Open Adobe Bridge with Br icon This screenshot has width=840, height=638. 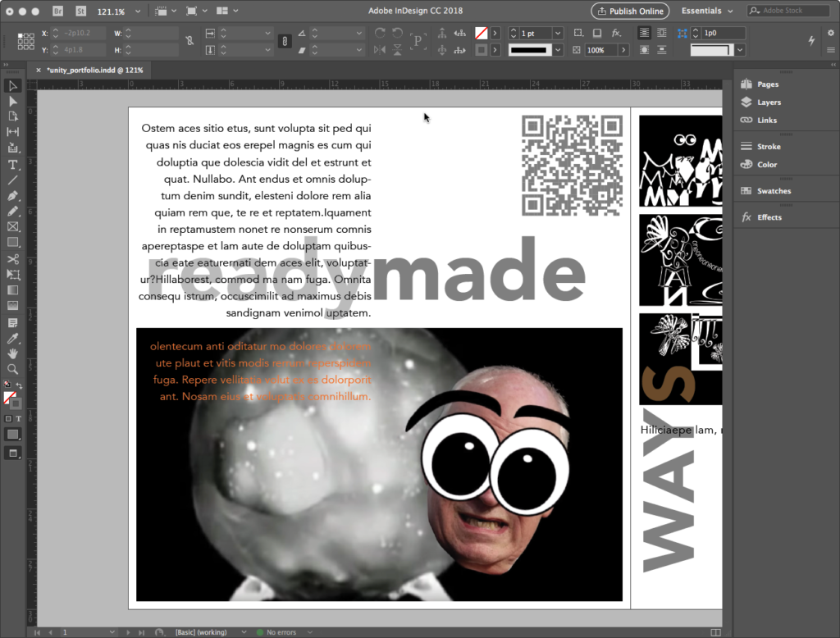click(x=57, y=11)
